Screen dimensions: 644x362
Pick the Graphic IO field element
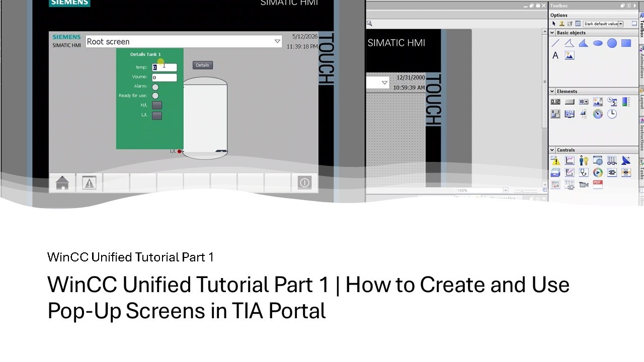click(x=598, y=102)
